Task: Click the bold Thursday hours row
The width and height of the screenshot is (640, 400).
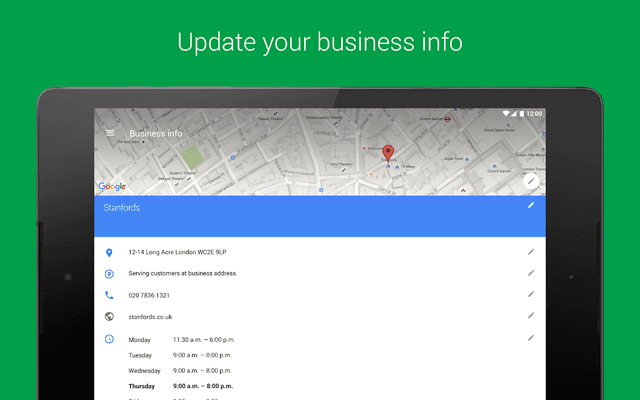Action: pos(181,386)
